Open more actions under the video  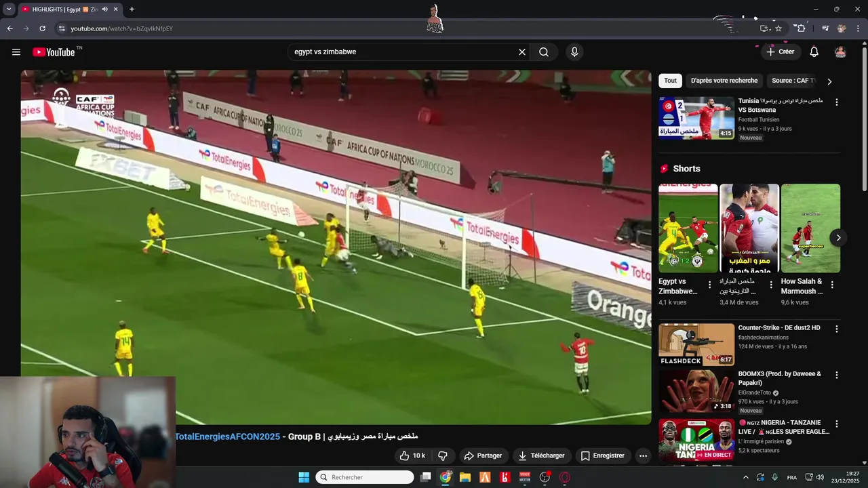(x=643, y=455)
